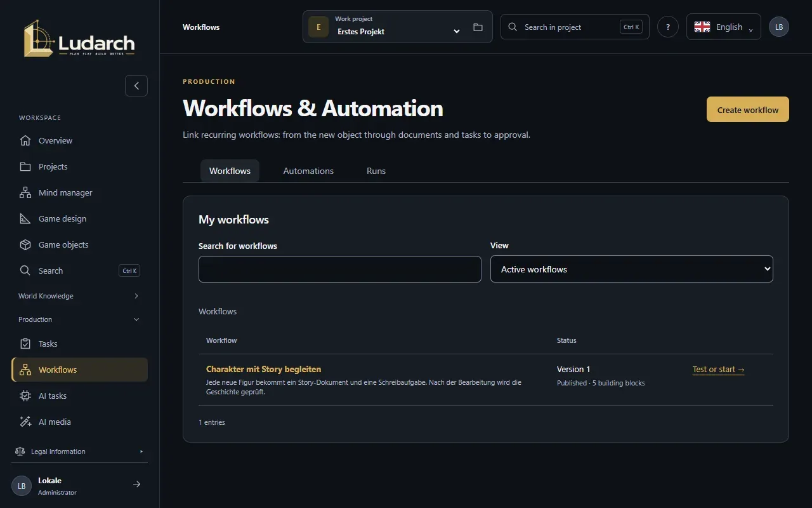The width and height of the screenshot is (812, 508).
Task: Click the Ctrl K badge in top search
Action: point(631,27)
